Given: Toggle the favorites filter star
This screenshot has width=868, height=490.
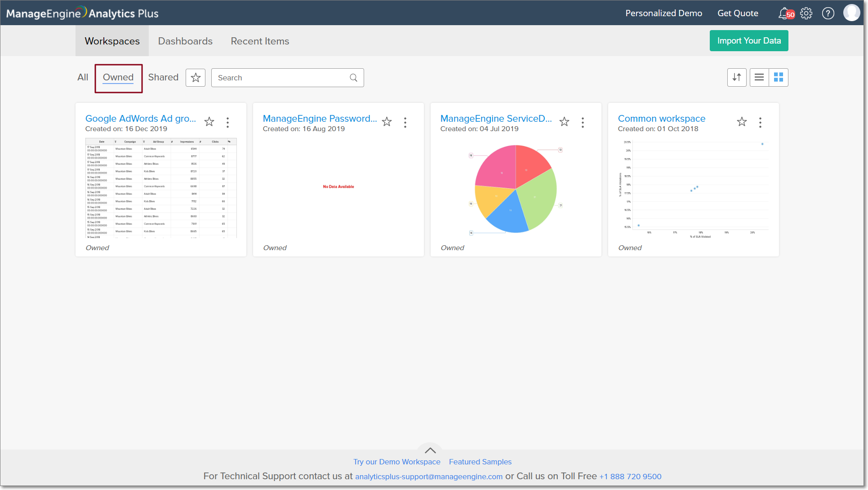Looking at the screenshot, I should click(196, 78).
